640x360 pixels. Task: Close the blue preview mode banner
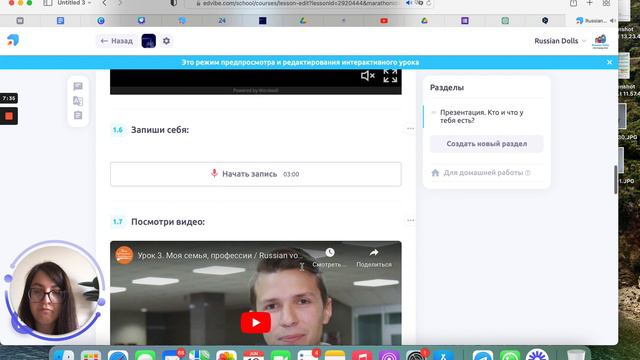pos(609,62)
